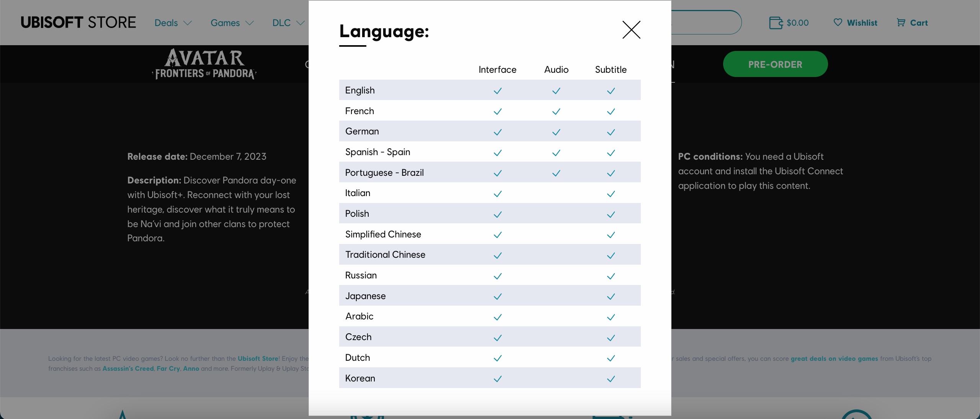
Task: Click the Arabic Subtitle checkmark
Action: pyautogui.click(x=611, y=317)
